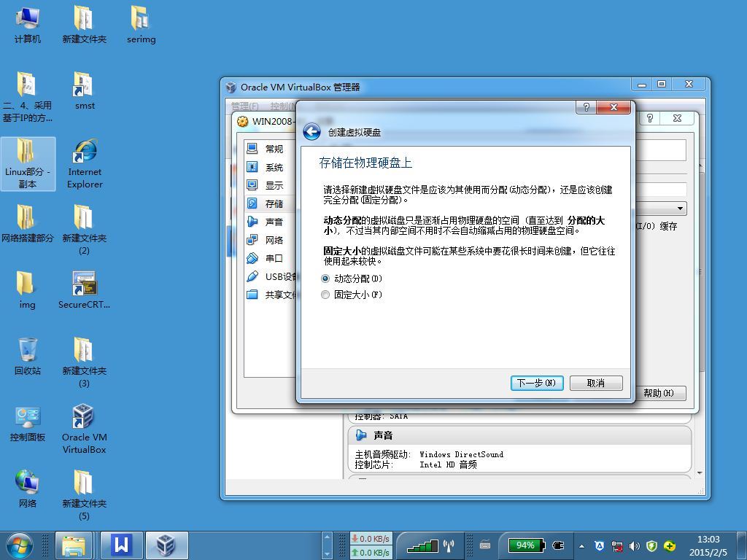Select the 新建文件夹 (3) folder
The height and width of the screenshot is (560, 747).
click(85, 362)
